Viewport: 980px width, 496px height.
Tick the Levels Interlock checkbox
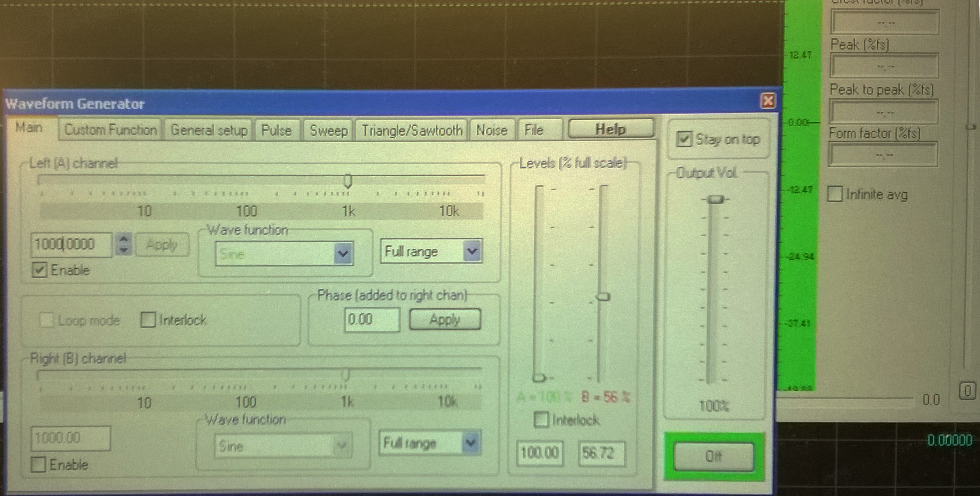(541, 420)
